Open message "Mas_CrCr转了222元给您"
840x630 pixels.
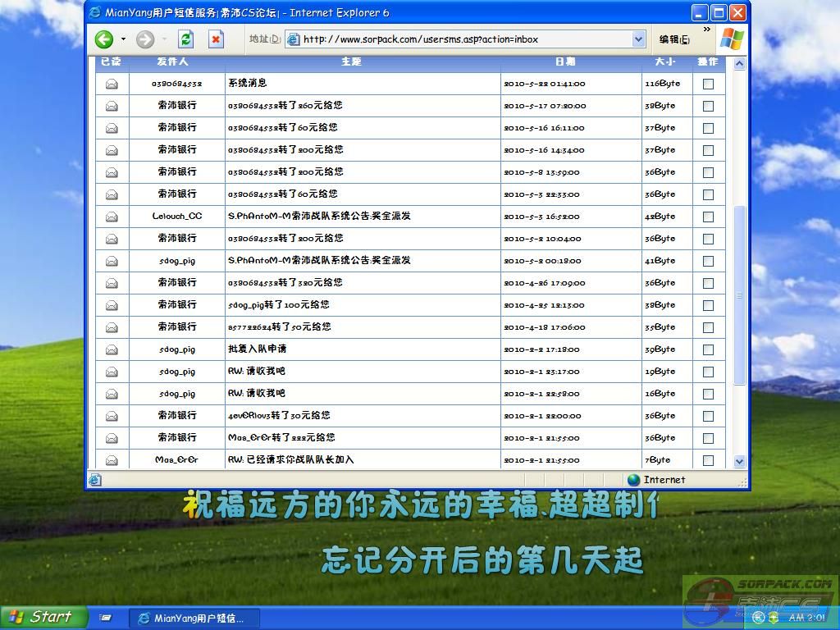click(281, 437)
